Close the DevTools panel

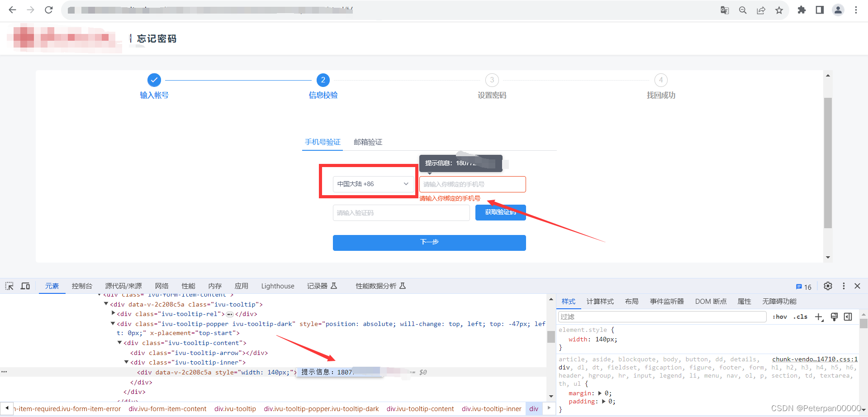click(857, 286)
